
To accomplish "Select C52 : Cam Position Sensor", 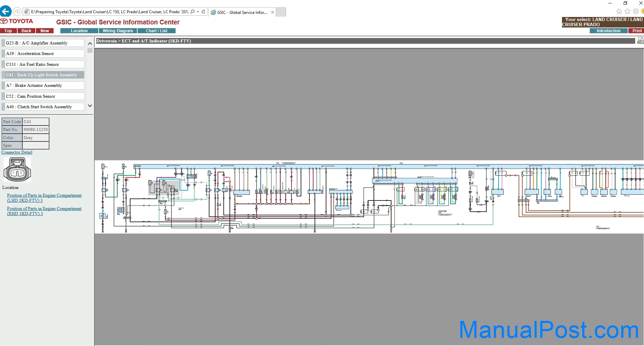I will click(x=43, y=96).
